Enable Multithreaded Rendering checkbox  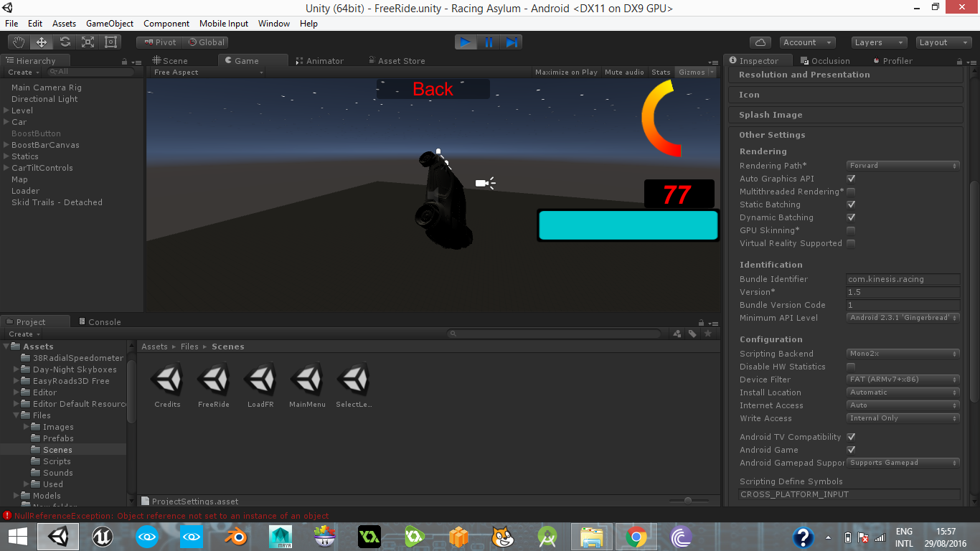[x=851, y=192]
